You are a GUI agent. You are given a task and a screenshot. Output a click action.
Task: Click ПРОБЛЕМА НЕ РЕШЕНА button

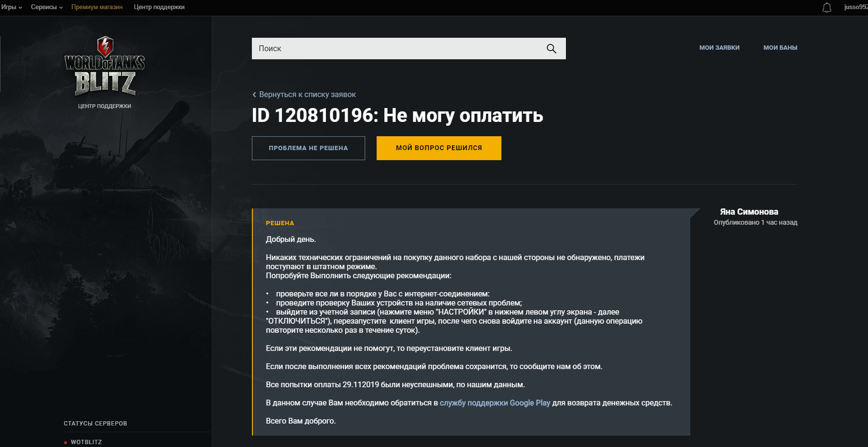tap(308, 148)
